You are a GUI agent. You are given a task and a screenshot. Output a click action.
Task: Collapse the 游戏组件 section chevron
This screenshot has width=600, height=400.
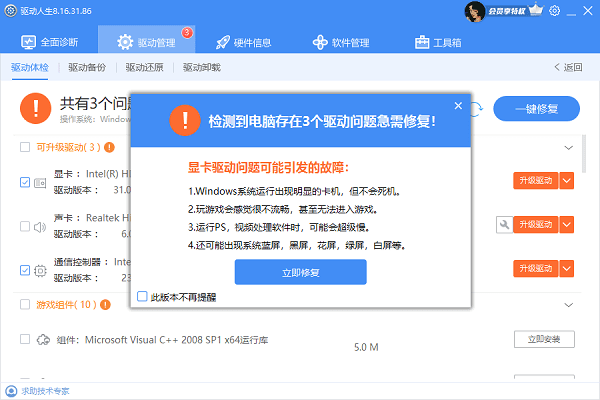pos(569,305)
